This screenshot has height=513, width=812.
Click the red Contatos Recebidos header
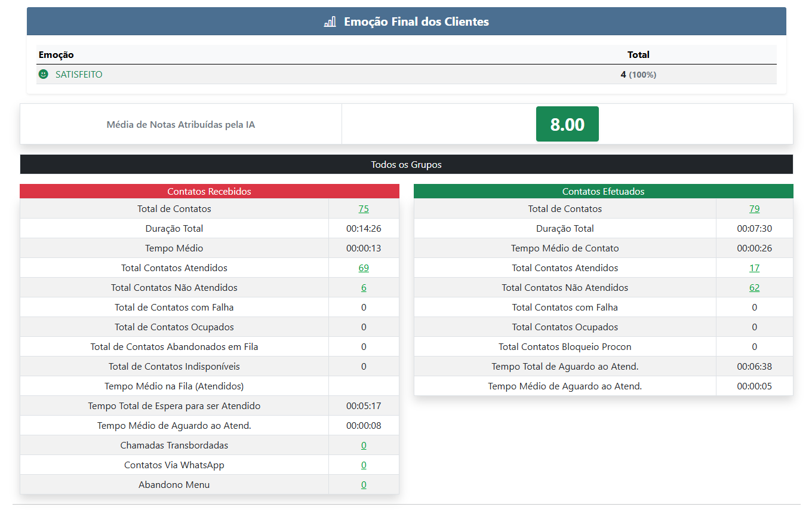tap(209, 192)
